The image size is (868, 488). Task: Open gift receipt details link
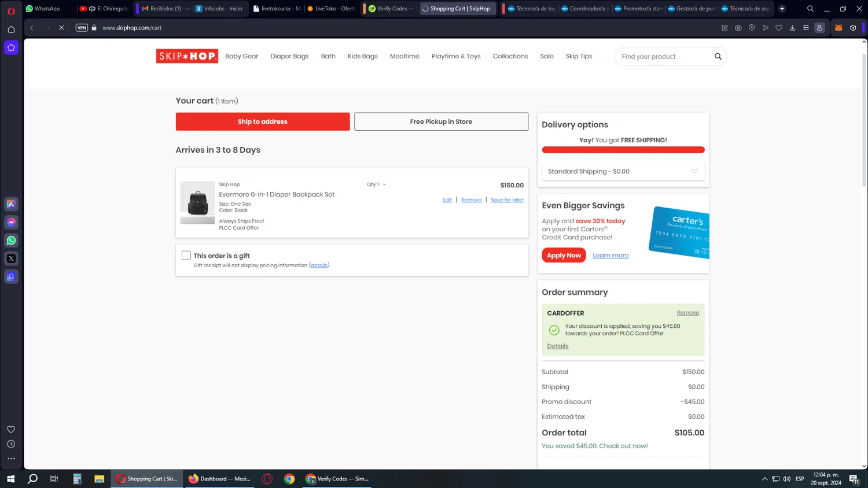point(319,265)
